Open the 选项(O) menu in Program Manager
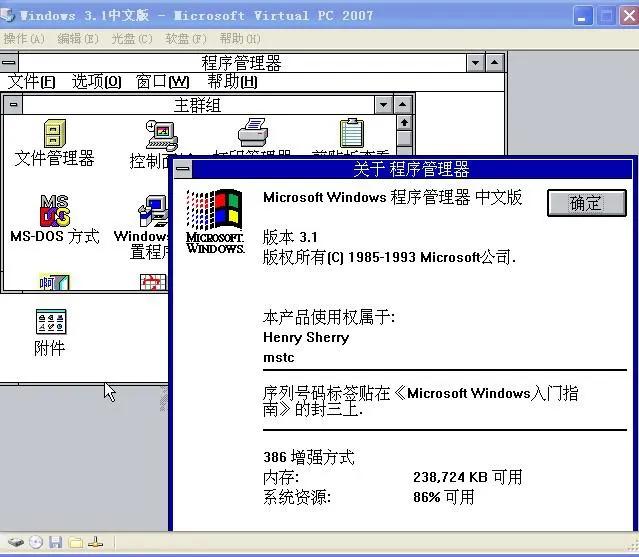Screen dimensions: 639x557 [97, 81]
